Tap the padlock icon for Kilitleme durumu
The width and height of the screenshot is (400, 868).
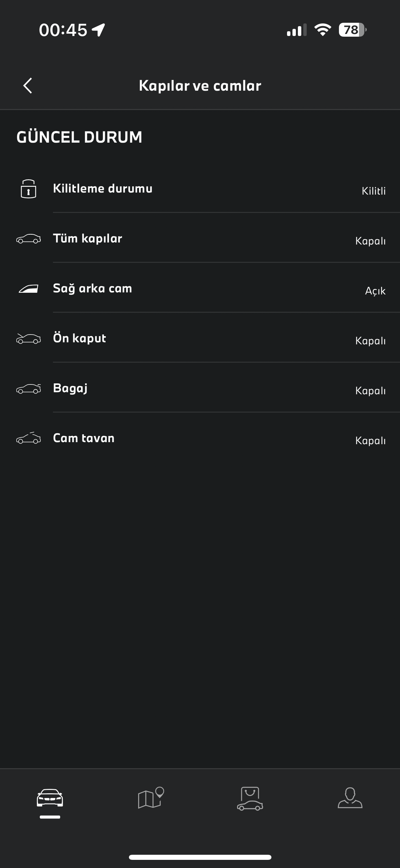(x=28, y=189)
